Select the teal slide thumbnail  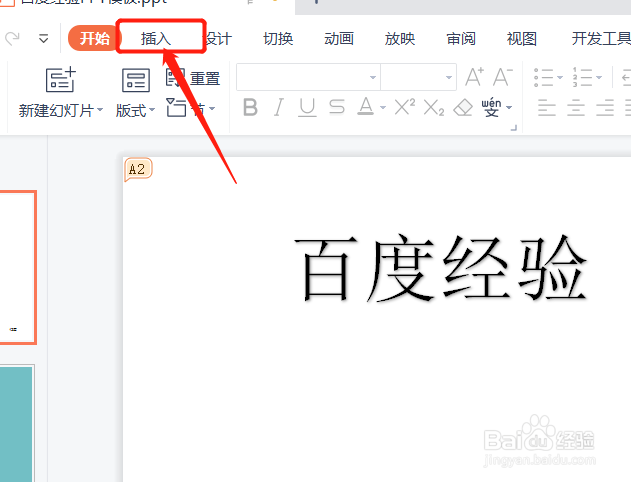pos(17,423)
